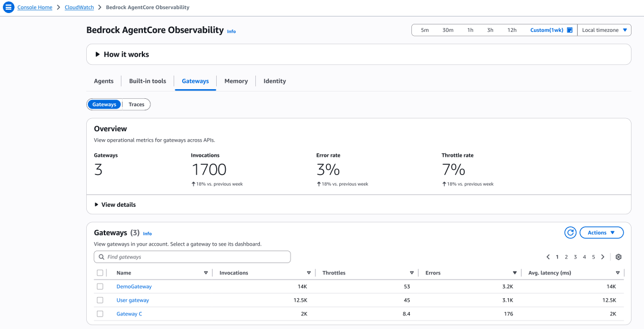Click previous page arrow in pagination

pos(548,257)
